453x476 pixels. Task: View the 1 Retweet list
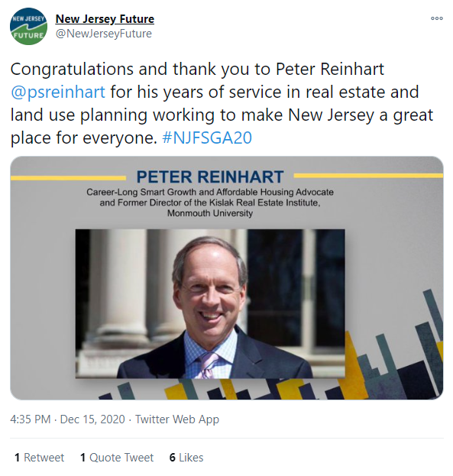coord(40,458)
